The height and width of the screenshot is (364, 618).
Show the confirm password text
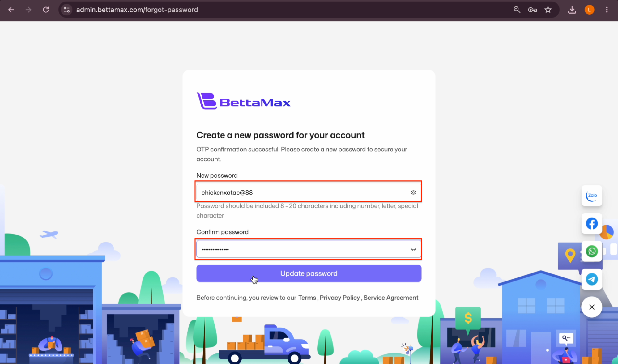coord(413,249)
